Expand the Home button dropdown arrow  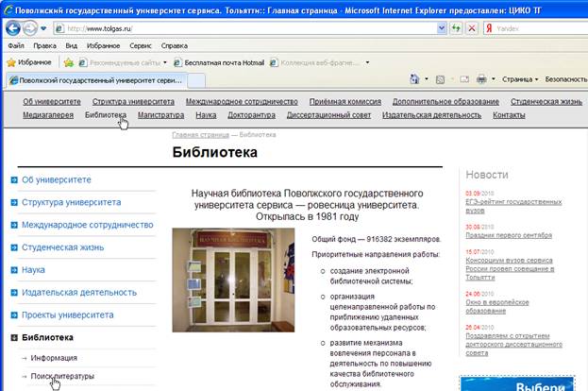[427, 79]
